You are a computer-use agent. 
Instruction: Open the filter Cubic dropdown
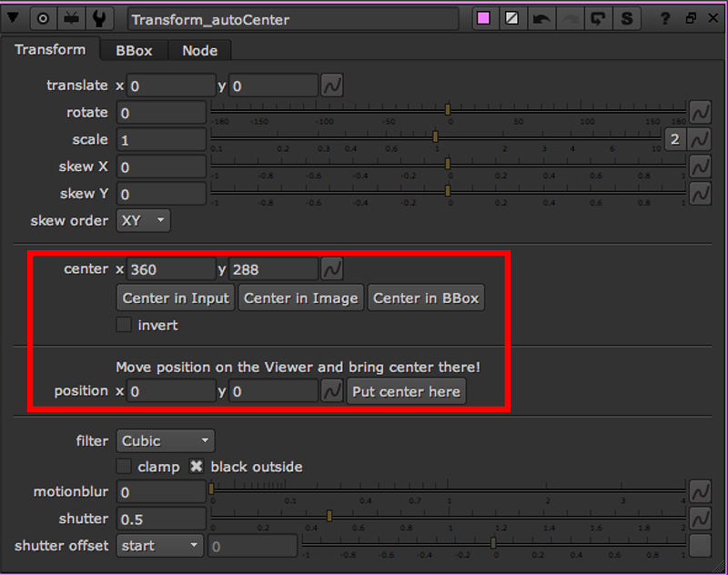point(166,441)
